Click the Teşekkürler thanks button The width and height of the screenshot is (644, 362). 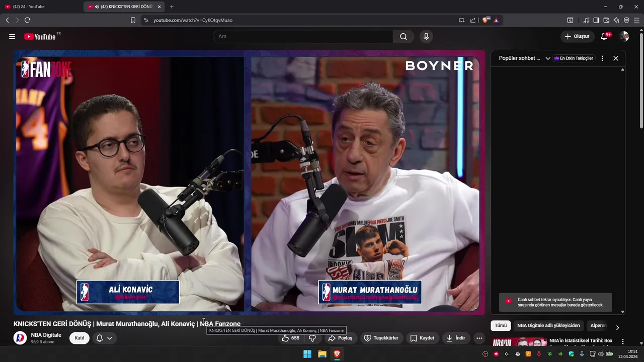pyautogui.click(x=381, y=338)
